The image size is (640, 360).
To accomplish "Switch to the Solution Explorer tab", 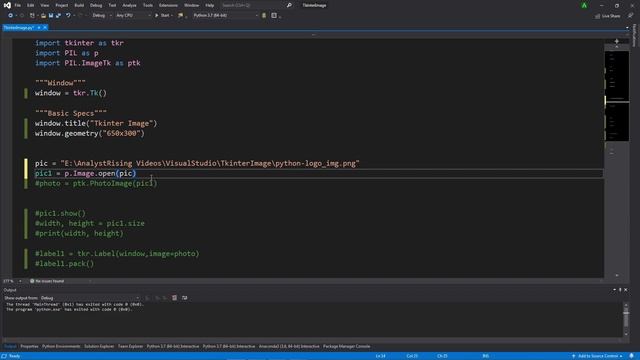I will coord(99,347).
